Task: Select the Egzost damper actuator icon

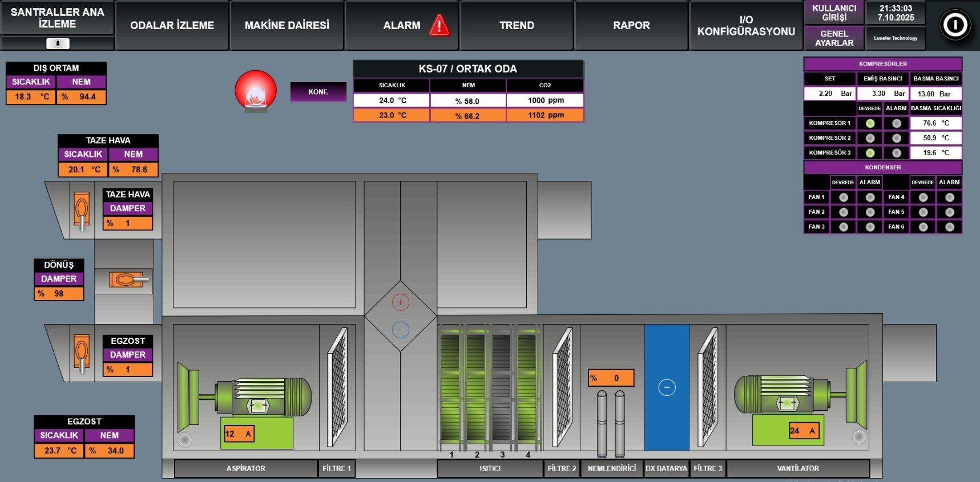Action: [x=82, y=354]
